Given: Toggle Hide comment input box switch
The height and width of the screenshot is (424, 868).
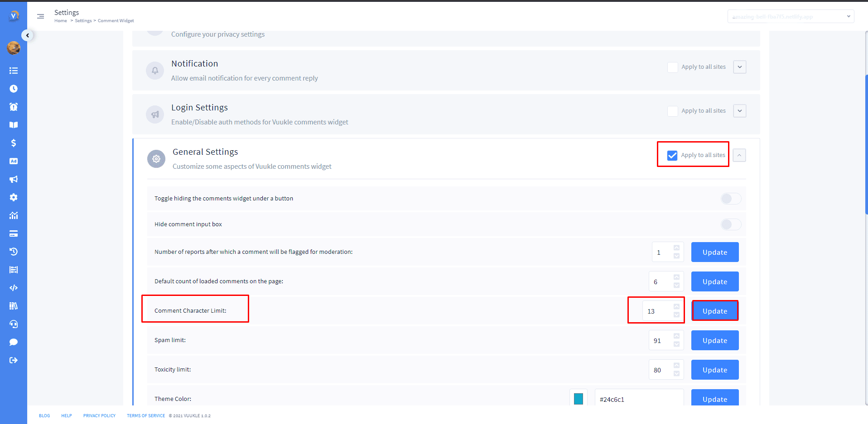Looking at the screenshot, I should 731,224.
